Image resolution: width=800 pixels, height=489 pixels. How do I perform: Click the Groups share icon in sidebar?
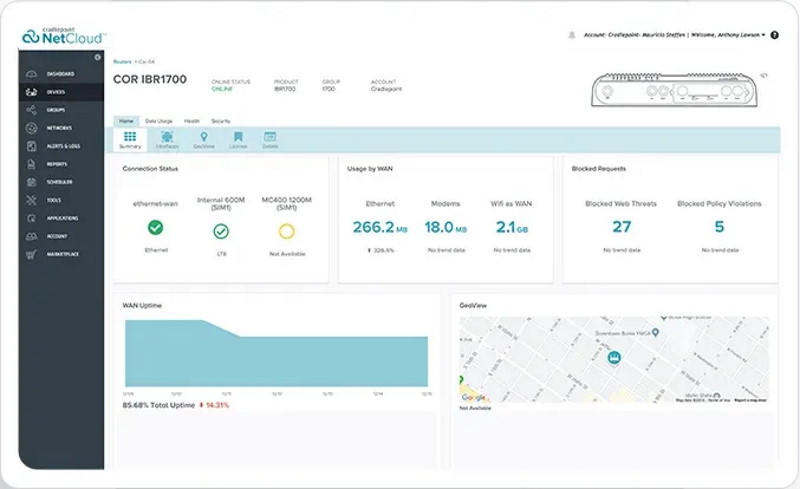tap(31, 110)
